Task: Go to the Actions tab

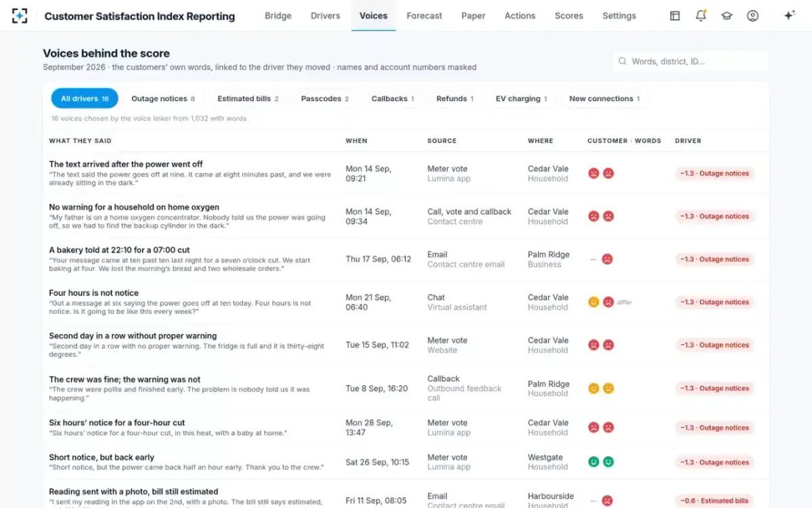Action: [520, 16]
